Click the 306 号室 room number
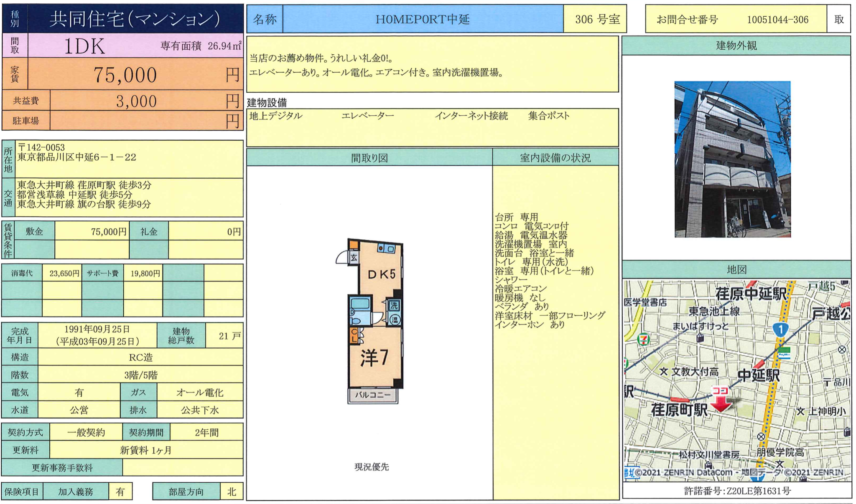 coord(598,19)
